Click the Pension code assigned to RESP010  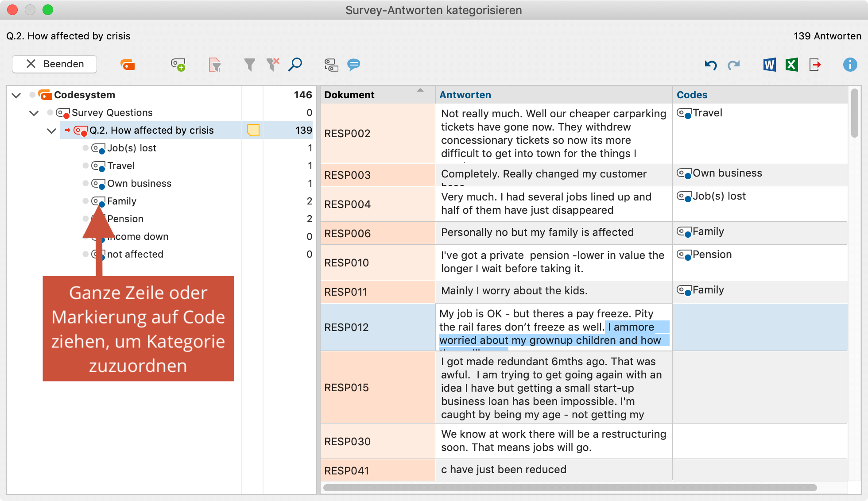(704, 254)
